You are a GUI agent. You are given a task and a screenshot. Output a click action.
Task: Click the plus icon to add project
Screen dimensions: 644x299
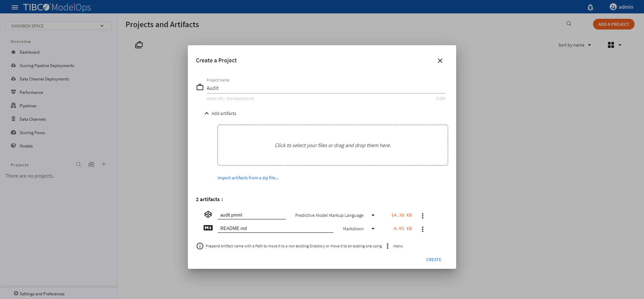click(104, 164)
